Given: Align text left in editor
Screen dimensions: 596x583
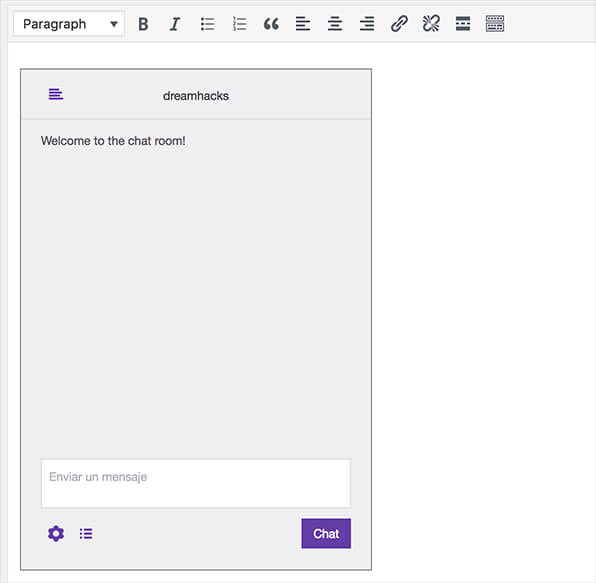Looking at the screenshot, I should pos(303,24).
